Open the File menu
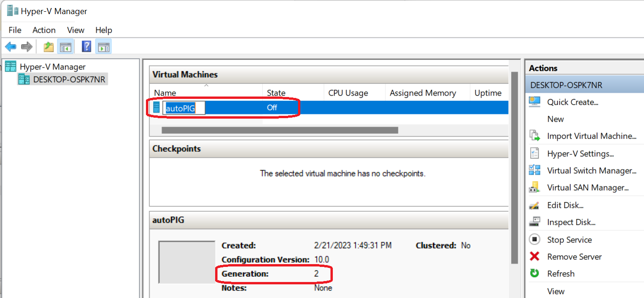This screenshot has height=298, width=644. coord(15,30)
